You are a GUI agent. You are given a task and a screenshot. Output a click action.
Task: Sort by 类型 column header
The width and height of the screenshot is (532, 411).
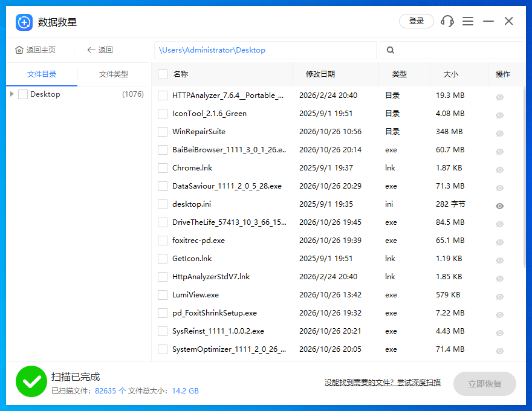click(x=400, y=74)
